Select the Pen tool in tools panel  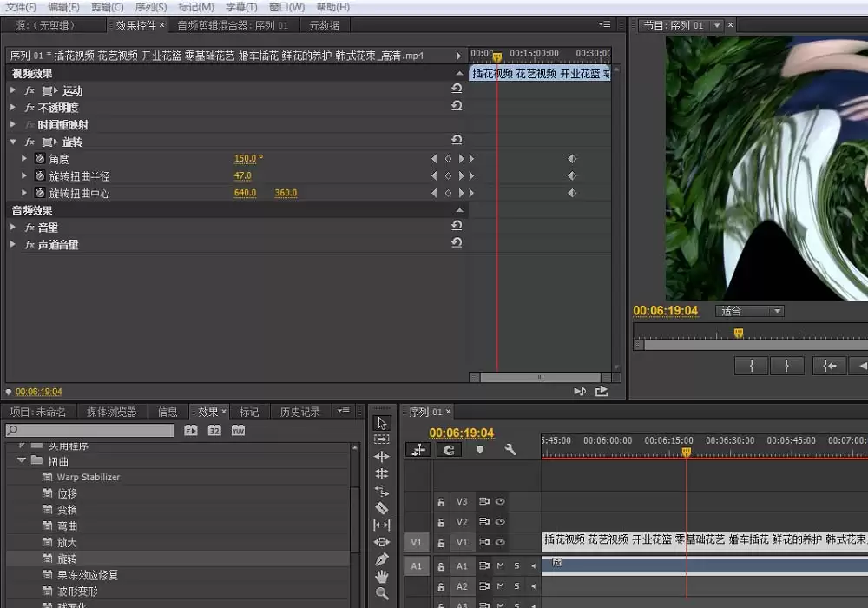click(382, 559)
